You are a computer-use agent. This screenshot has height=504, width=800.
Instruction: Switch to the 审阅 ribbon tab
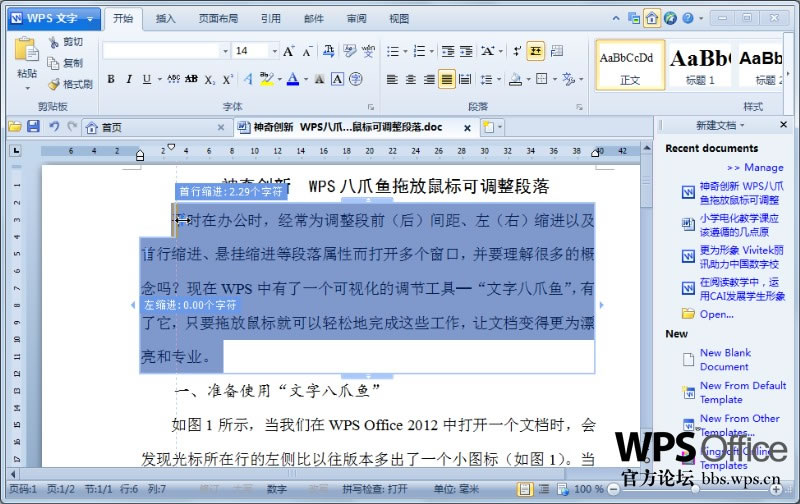(x=357, y=19)
